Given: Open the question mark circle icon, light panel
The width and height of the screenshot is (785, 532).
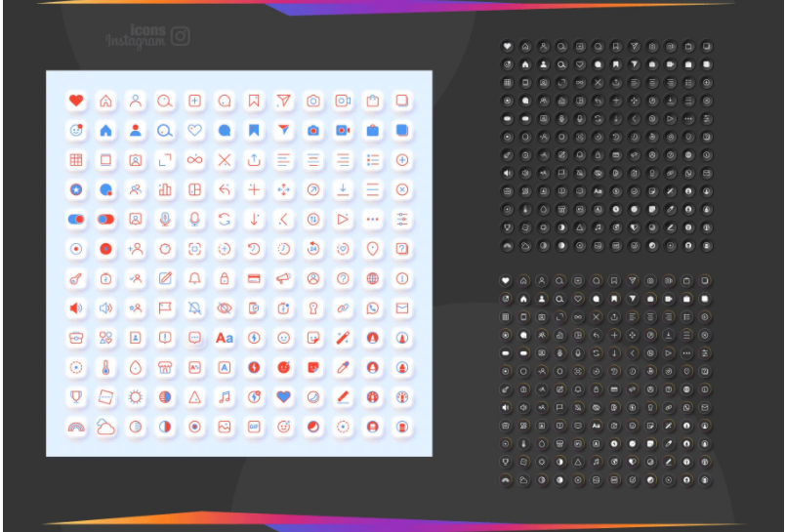Looking at the screenshot, I should point(343,279).
